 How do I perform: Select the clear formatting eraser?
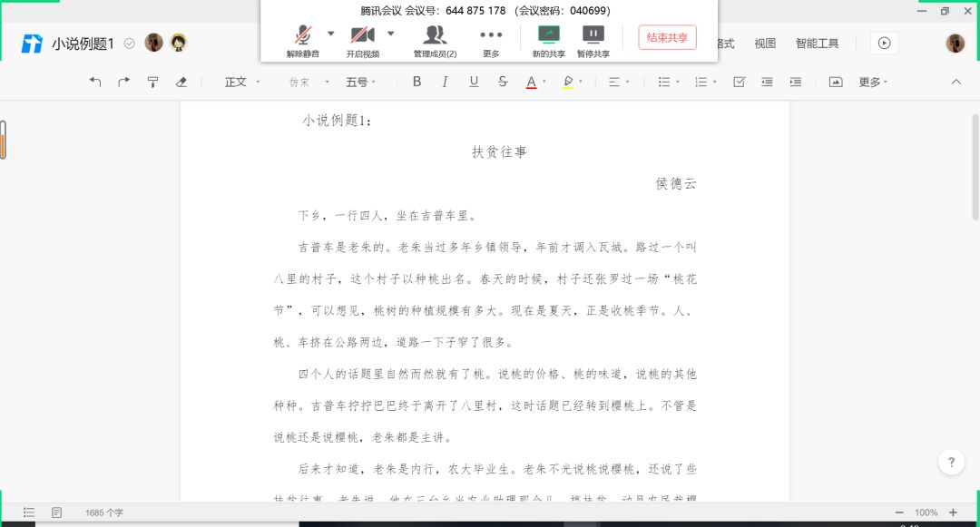click(181, 82)
